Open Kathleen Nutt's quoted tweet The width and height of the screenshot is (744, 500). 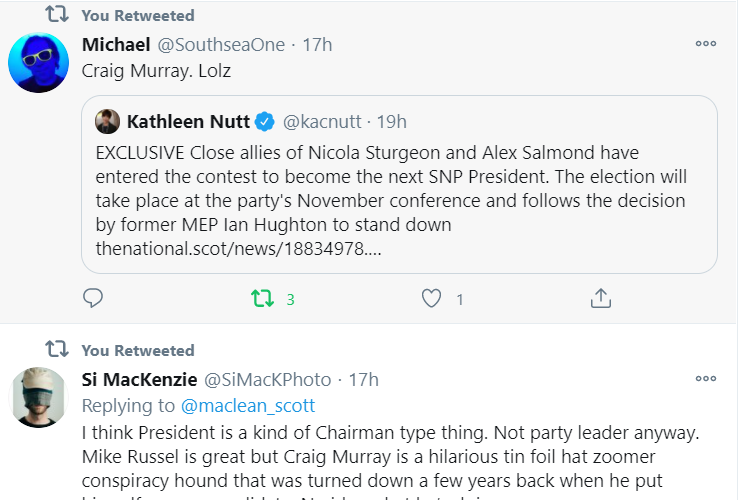(x=399, y=200)
